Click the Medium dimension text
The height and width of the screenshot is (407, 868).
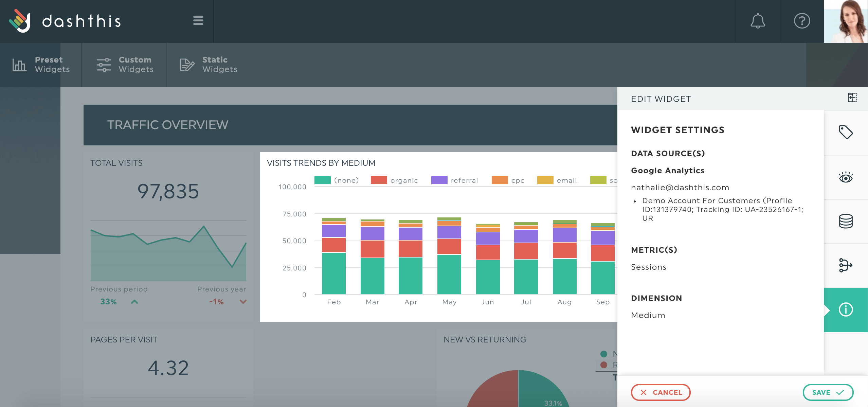coord(648,315)
